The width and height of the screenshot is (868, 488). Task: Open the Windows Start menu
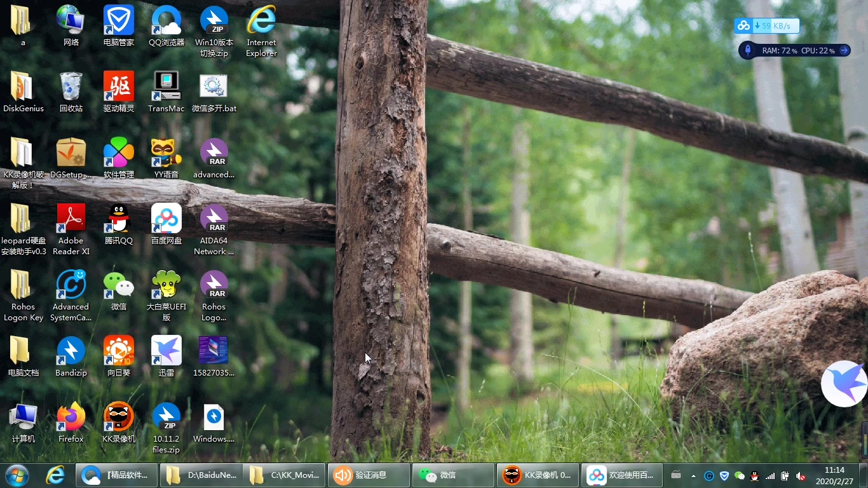tap(17, 475)
